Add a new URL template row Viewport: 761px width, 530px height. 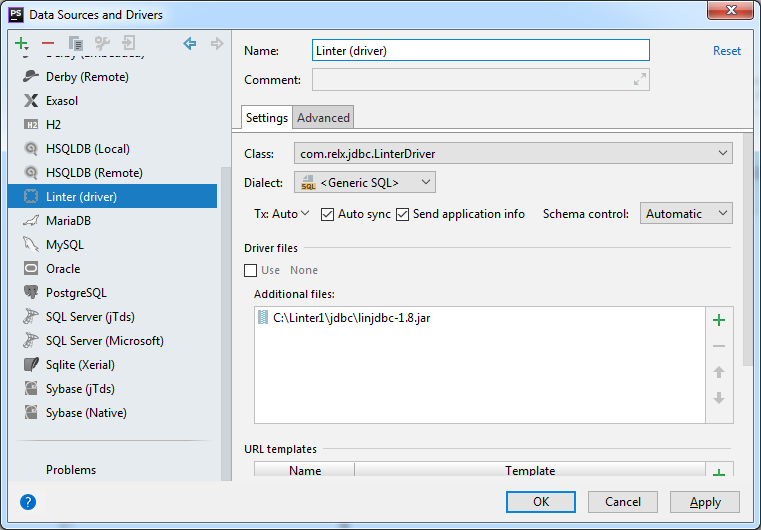pos(718,472)
